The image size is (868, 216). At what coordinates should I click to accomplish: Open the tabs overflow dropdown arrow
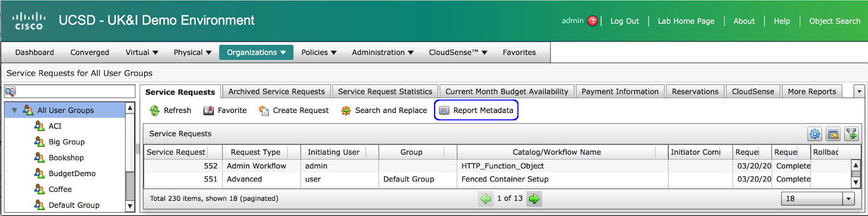pos(859,92)
